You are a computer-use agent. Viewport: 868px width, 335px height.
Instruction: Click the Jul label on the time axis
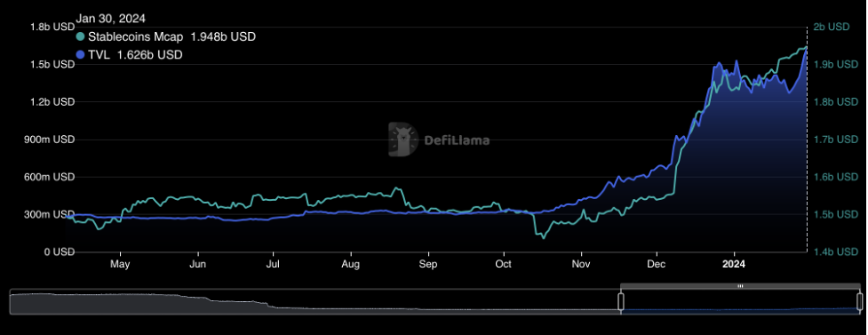(x=273, y=264)
